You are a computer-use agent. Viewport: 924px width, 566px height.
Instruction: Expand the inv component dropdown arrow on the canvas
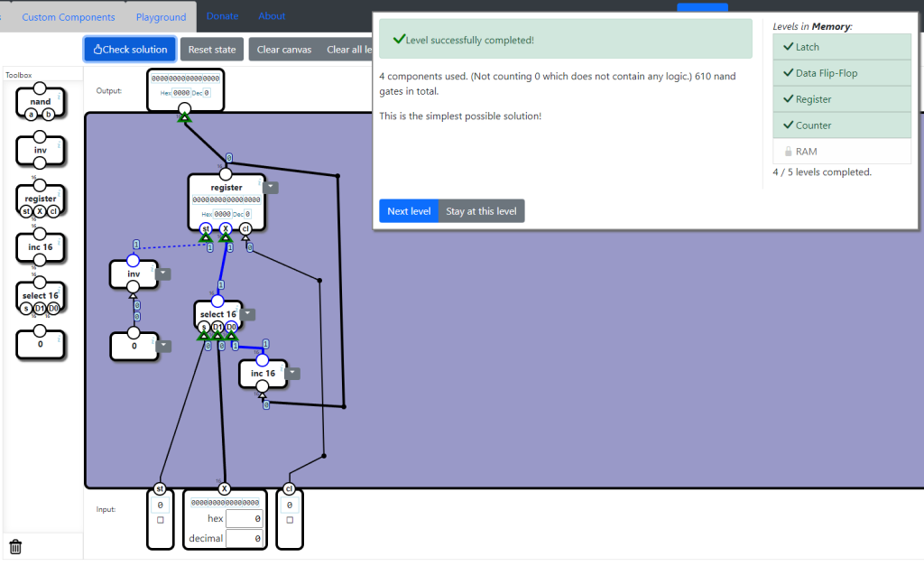click(163, 274)
